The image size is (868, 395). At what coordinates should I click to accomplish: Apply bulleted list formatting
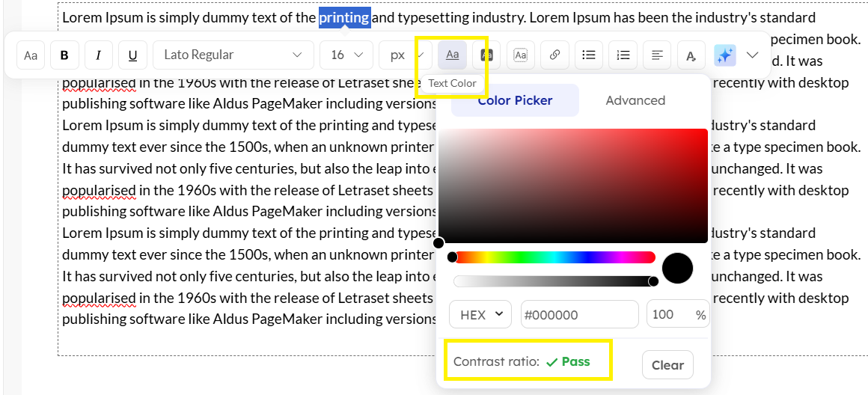point(589,55)
